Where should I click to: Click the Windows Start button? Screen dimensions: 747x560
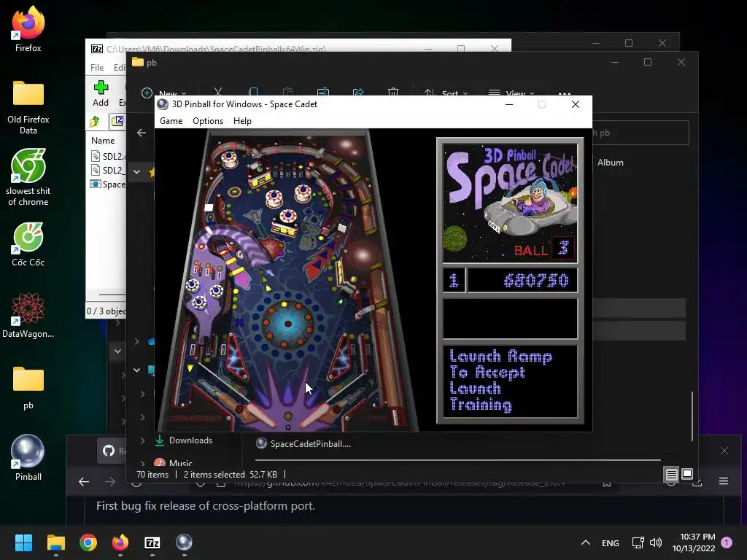click(23, 542)
